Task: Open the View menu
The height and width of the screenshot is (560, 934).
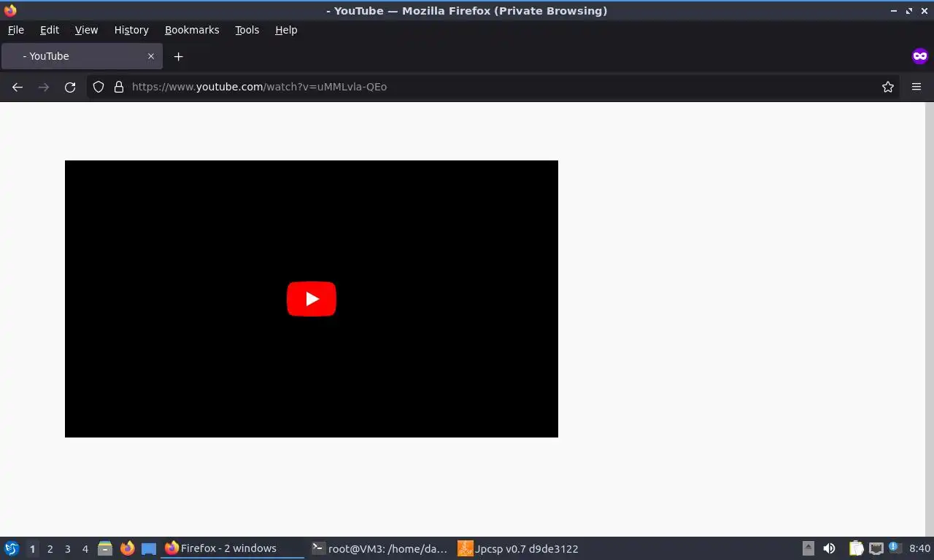Action: click(86, 30)
